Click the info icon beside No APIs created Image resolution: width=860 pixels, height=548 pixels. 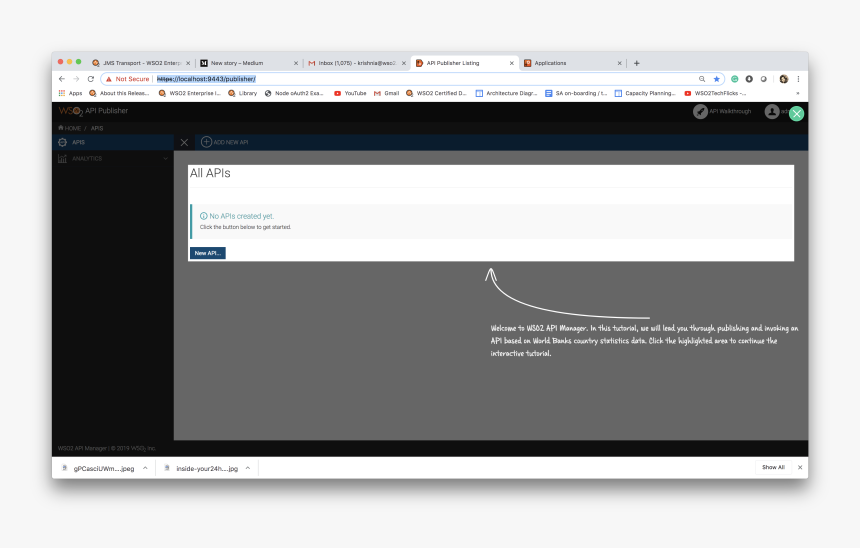203,216
